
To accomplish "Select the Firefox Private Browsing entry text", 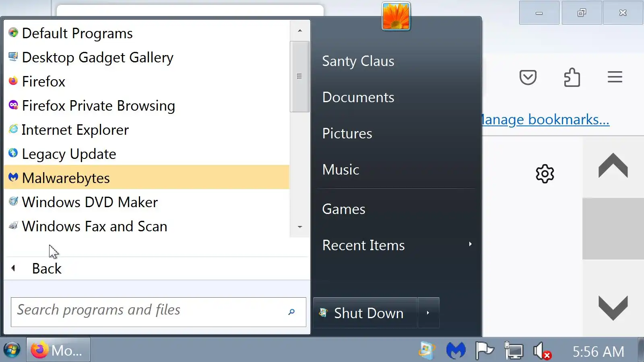I will 99,105.
